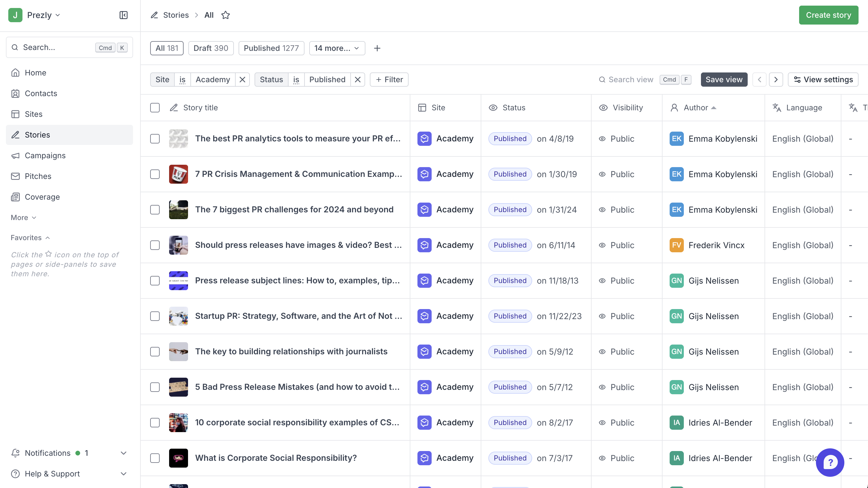Collapse the sidebar panel icon
868x488 pixels.
tap(123, 15)
